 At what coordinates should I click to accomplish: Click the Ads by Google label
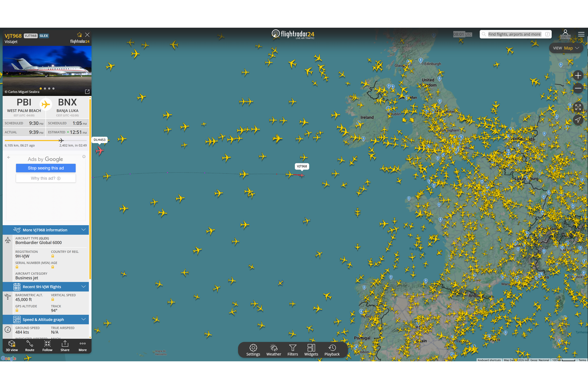pos(45,159)
